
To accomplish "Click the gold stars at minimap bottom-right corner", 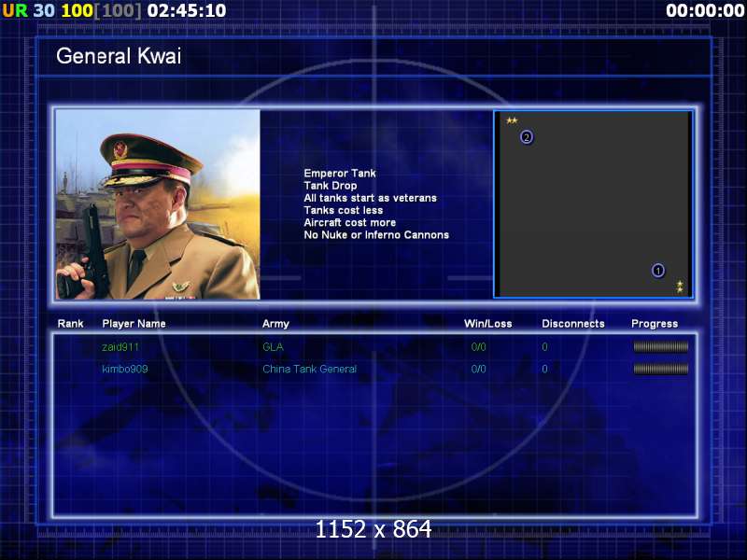I will click(x=680, y=287).
